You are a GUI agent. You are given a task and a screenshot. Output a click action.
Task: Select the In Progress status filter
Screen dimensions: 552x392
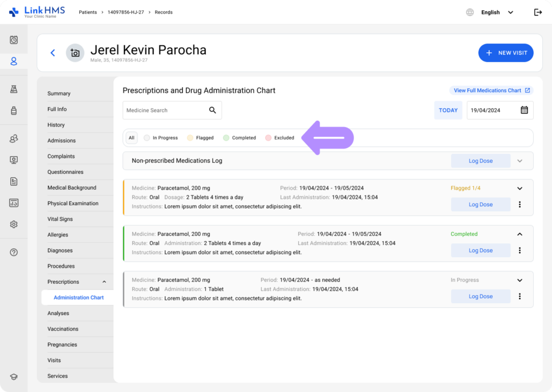point(161,138)
